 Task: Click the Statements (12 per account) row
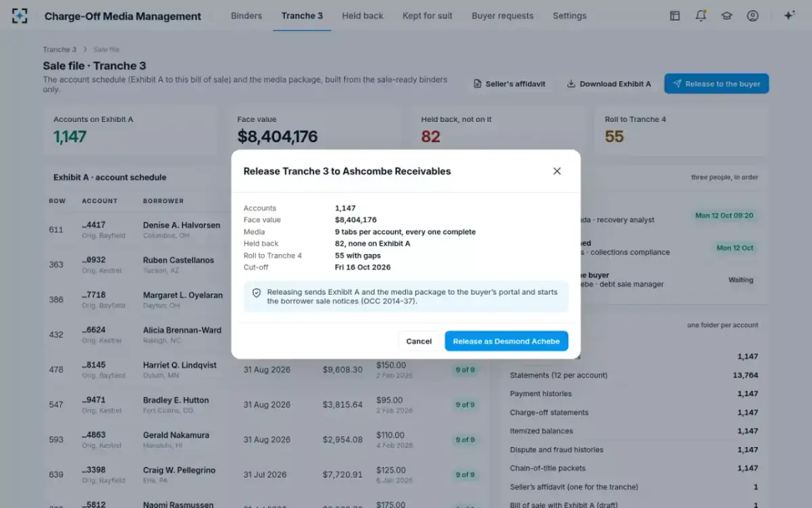point(634,375)
